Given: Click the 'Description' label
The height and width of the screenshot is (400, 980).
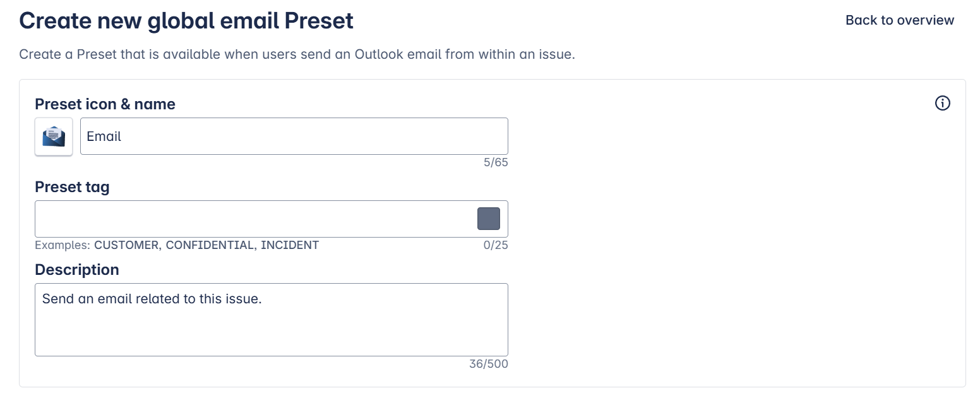Looking at the screenshot, I should (x=77, y=270).
